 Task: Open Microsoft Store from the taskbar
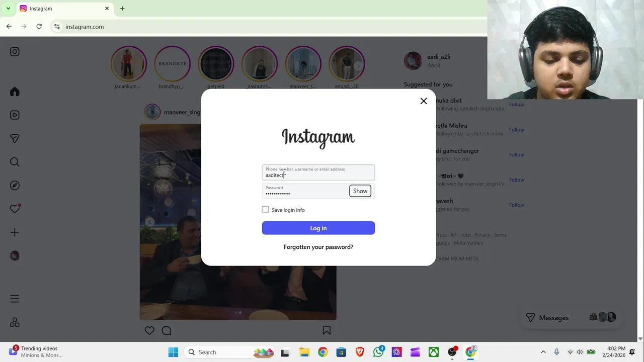[341, 352]
